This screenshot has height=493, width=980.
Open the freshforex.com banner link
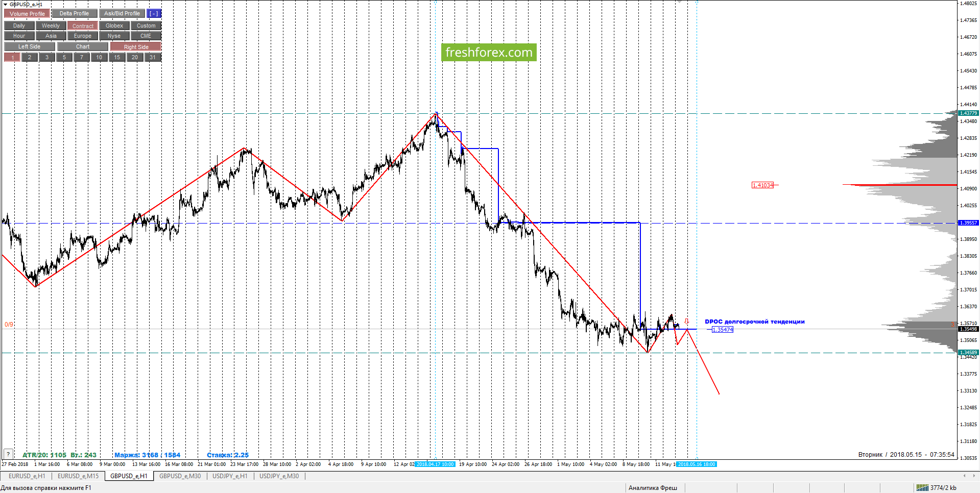(x=489, y=52)
